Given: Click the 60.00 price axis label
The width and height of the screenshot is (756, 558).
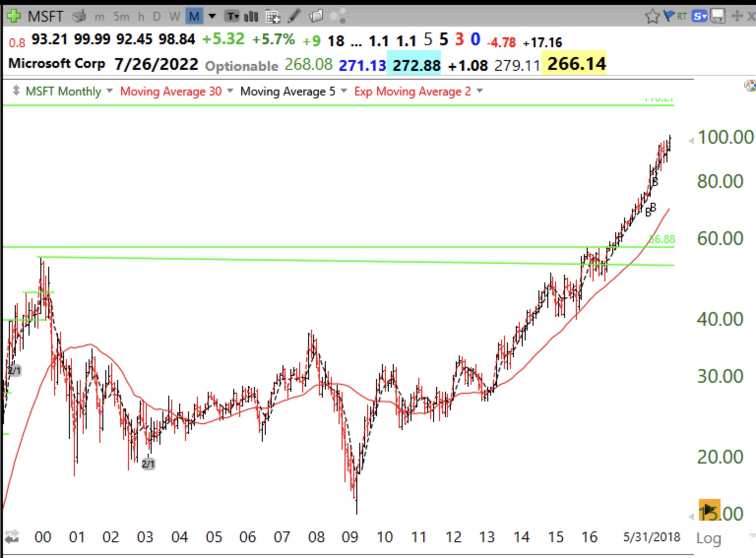Looking at the screenshot, I should pyautogui.click(x=720, y=239).
